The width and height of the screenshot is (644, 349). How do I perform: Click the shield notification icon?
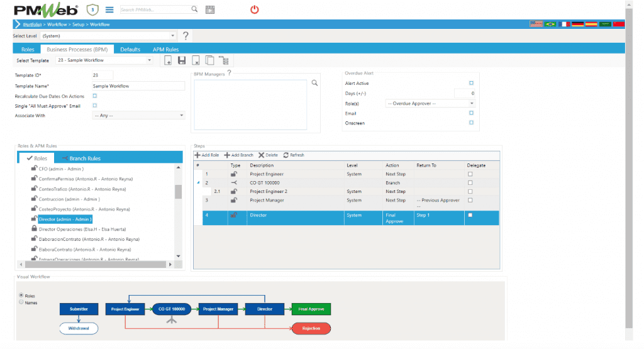(x=92, y=9)
